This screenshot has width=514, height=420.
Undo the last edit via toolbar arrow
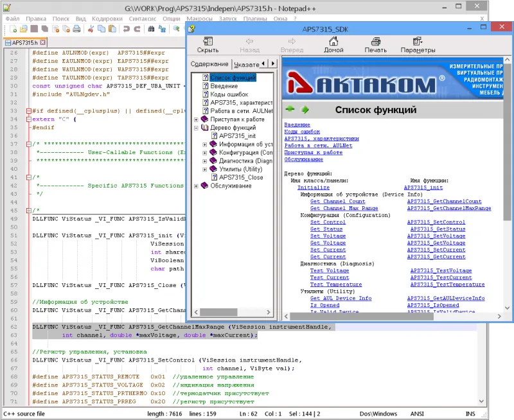pyautogui.click(x=126, y=29)
